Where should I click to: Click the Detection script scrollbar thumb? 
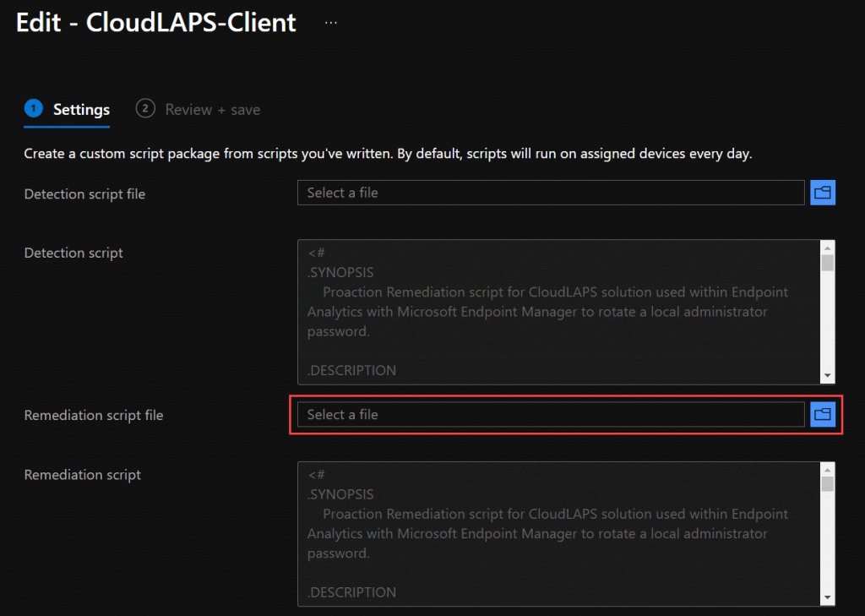828,263
